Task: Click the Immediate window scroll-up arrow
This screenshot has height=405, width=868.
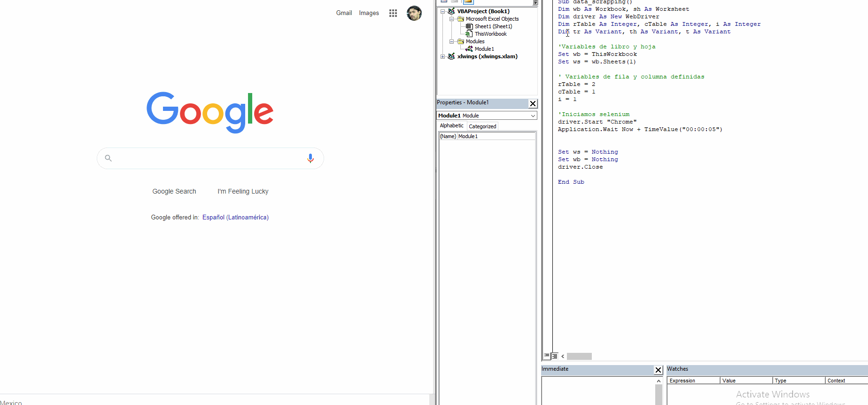Action: coord(659,381)
